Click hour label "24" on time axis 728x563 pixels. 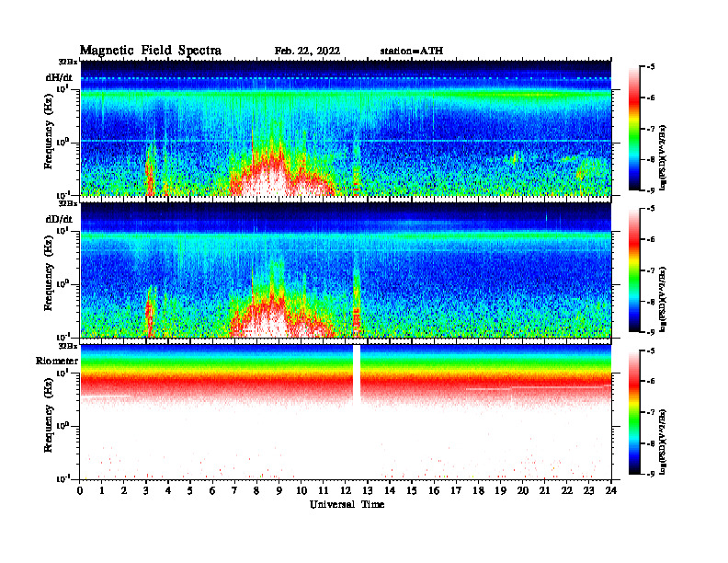[x=611, y=490]
